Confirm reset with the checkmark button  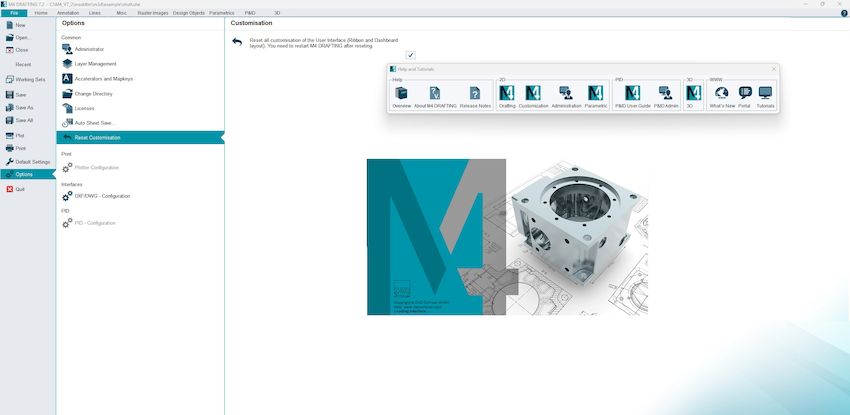(x=410, y=55)
